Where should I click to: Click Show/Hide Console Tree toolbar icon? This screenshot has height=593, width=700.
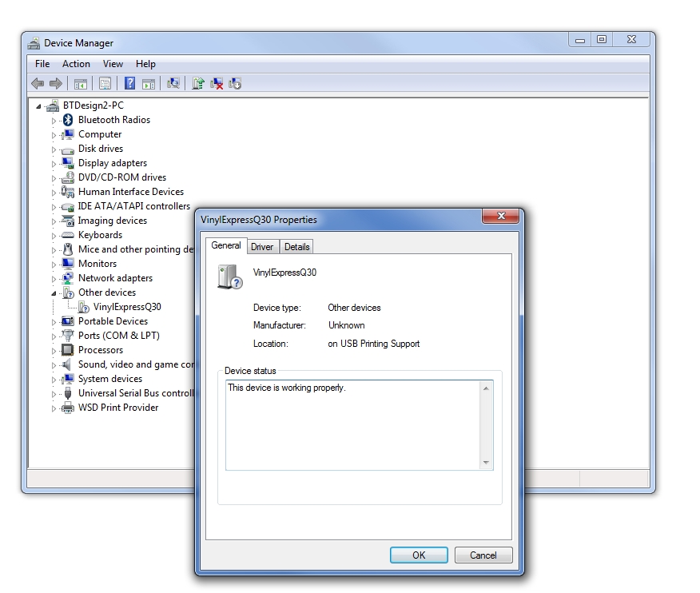[81, 83]
